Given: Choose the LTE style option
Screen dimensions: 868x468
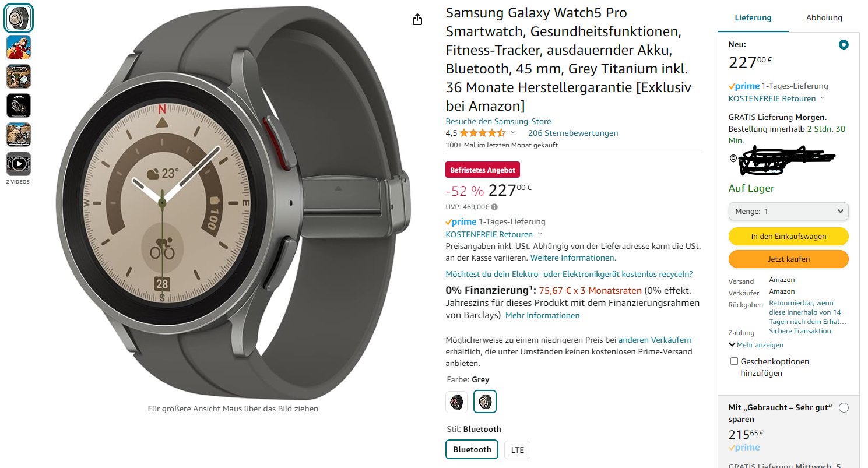Looking at the screenshot, I should [x=518, y=450].
